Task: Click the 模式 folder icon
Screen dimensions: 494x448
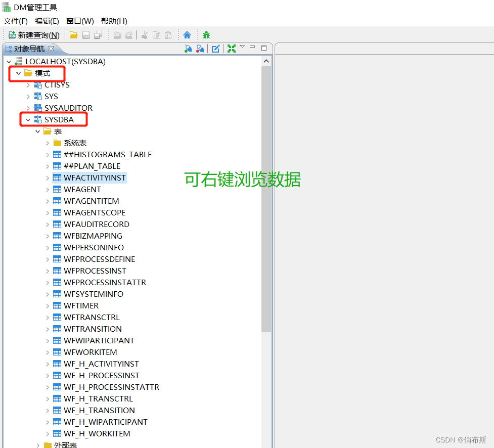Action: pos(28,73)
